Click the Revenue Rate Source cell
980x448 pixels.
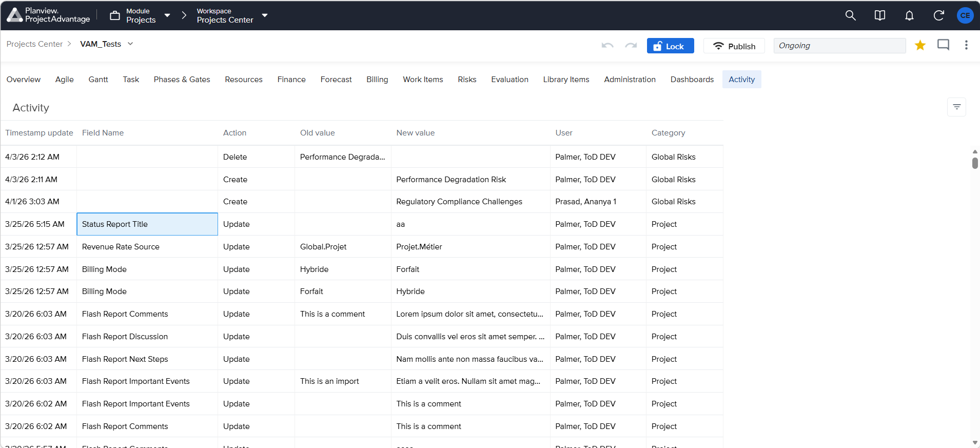pyautogui.click(x=147, y=247)
